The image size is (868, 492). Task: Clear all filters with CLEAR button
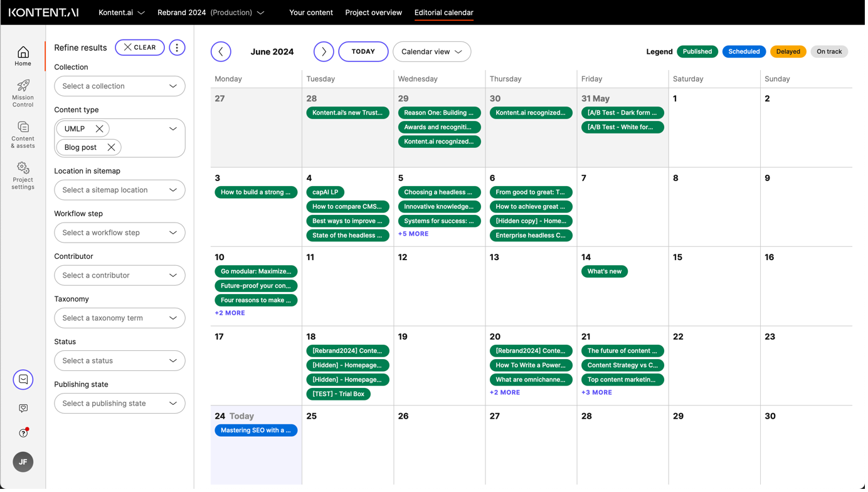click(140, 48)
